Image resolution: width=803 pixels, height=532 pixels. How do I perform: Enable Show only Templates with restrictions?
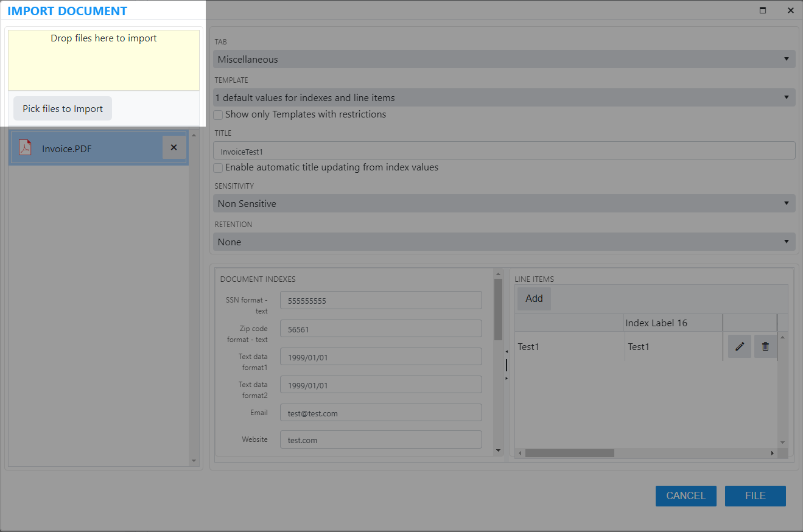pyautogui.click(x=218, y=114)
